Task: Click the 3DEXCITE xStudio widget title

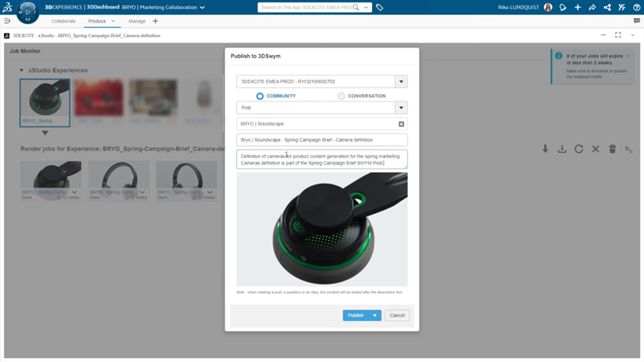Action: click(x=87, y=36)
